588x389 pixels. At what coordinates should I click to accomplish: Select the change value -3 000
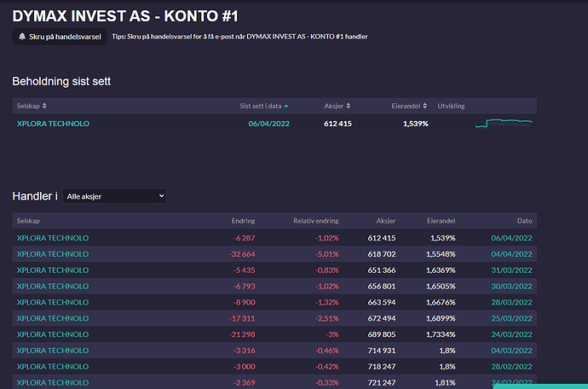click(x=244, y=367)
